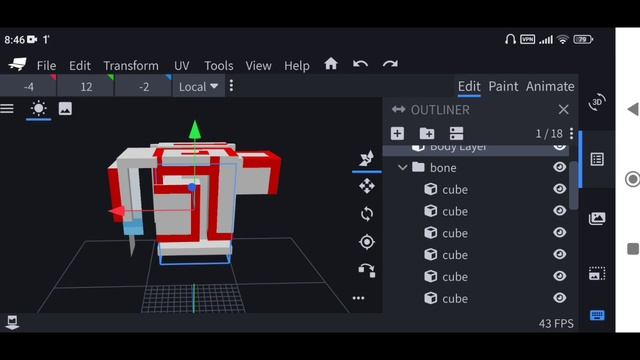Go to the Home start screen icon

[x=331, y=64]
